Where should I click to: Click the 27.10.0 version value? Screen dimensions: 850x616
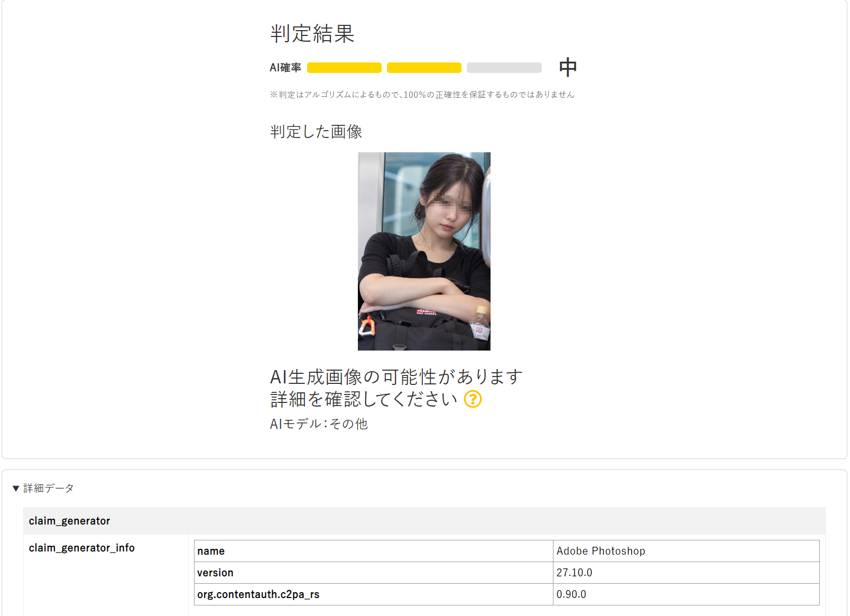click(x=686, y=573)
